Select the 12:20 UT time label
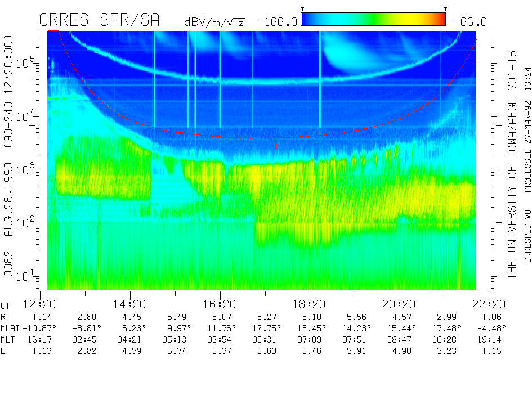The image size is (532, 405). (40, 304)
